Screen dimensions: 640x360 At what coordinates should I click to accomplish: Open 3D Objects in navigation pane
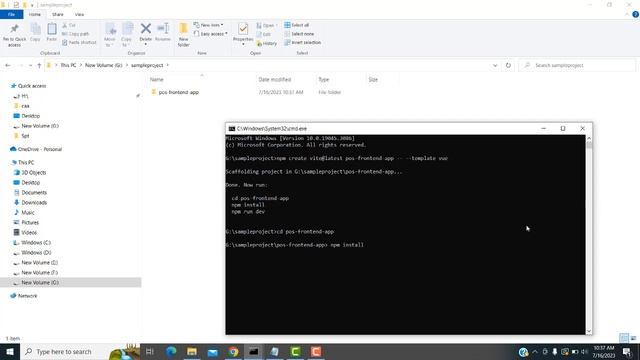[x=33, y=173]
